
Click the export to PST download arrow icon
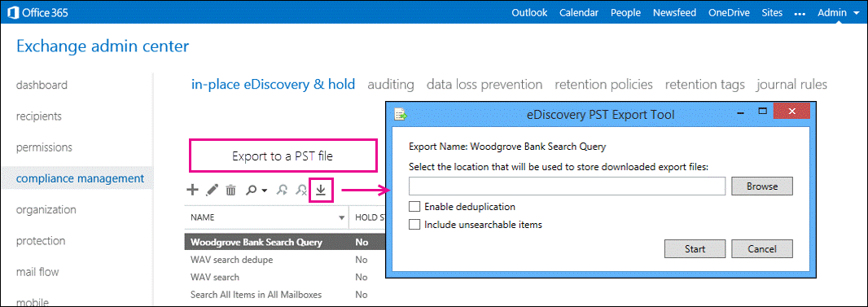pos(321,190)
